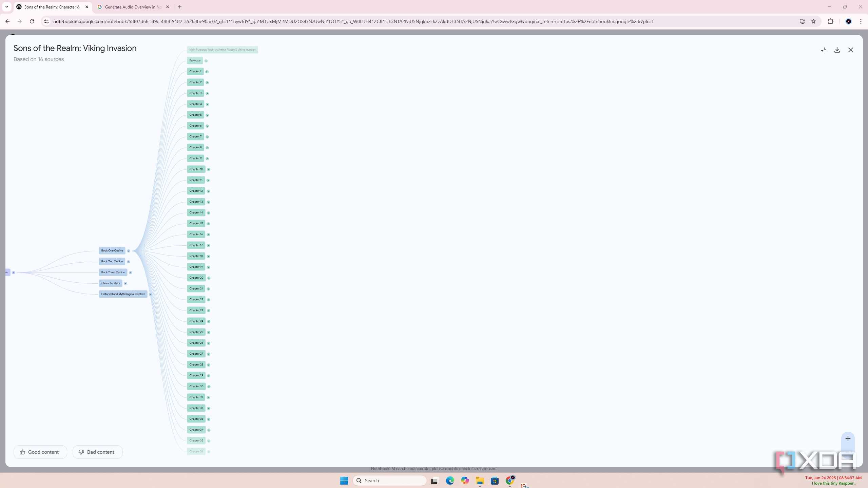Expand the Book Three Outline node
Viewport: 868px width, 488px height.
130,273
